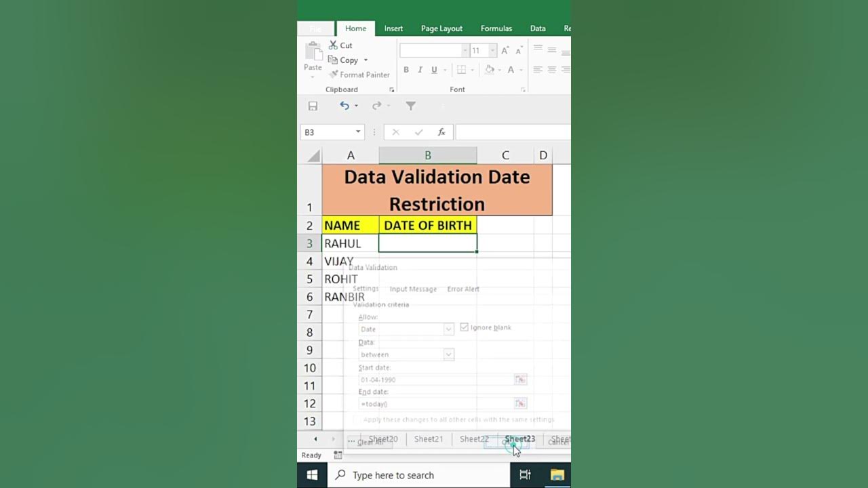Open Data dropdown showing between

click(x=448, y=354)
